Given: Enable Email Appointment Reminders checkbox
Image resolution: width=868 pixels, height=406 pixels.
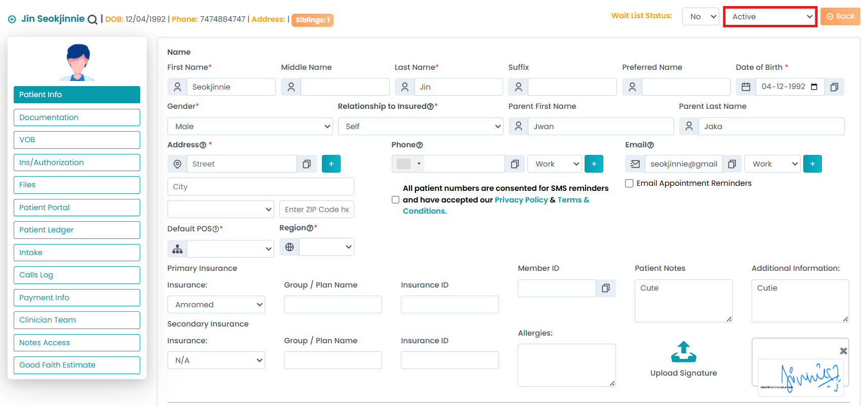Looking at the screenshot, I should tap(629, 183).
